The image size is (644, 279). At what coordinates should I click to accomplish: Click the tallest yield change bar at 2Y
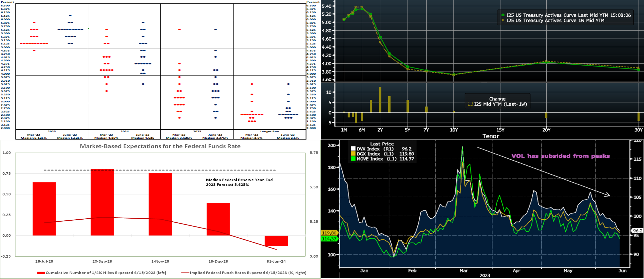[380, 100]
